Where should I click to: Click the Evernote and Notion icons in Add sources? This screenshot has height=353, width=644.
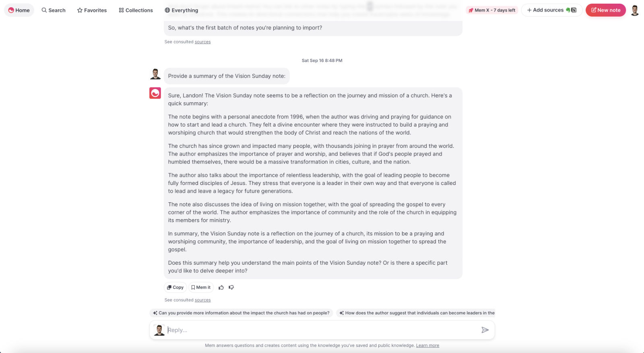(x=571, y=10)
